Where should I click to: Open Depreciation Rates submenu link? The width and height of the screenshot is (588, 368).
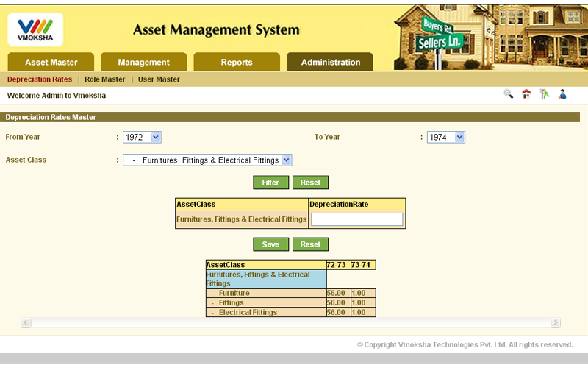pyautogui.click(x=40, y=79)
